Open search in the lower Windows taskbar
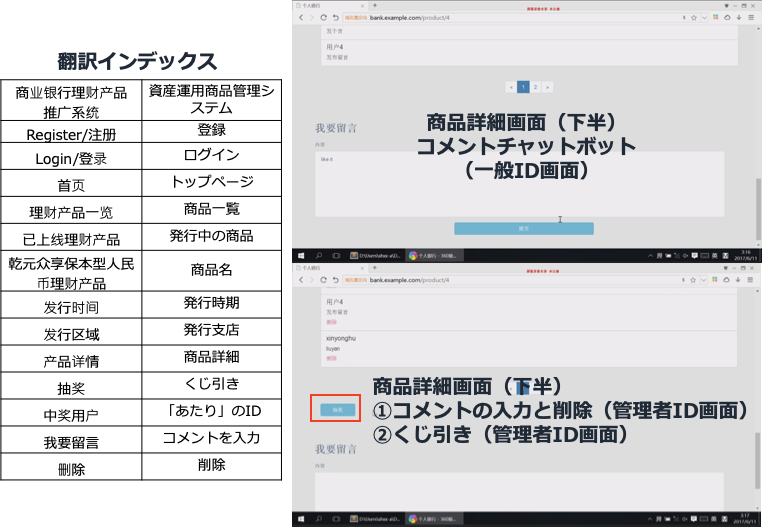The height and width of the screenshot is (527, 771). coord(319,519)
